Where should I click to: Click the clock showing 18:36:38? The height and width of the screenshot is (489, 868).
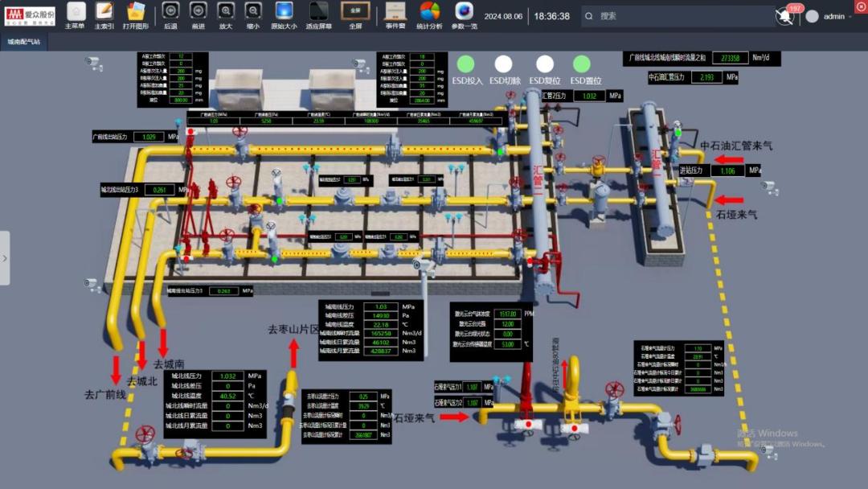(552, 17)
